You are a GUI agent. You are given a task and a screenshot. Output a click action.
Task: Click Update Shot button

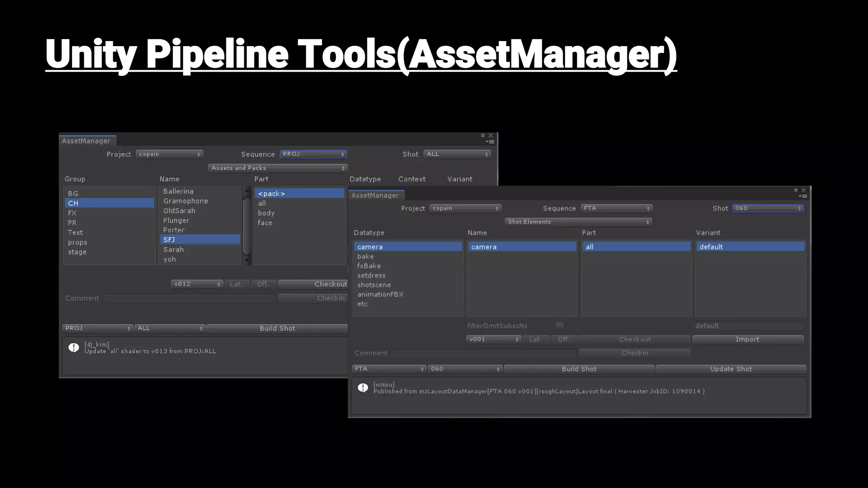click(731, 369)
